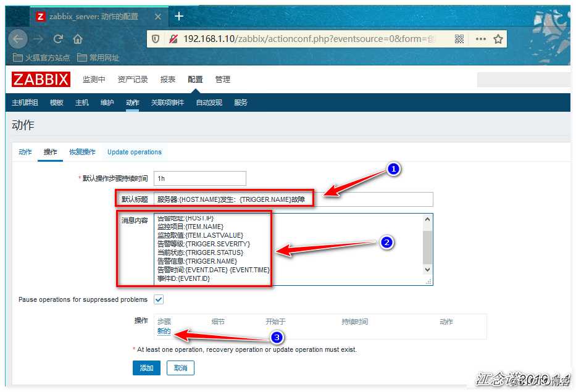Click the textarea resize grip corner
This screenshot has height=392, width=576.
[428, 281]
